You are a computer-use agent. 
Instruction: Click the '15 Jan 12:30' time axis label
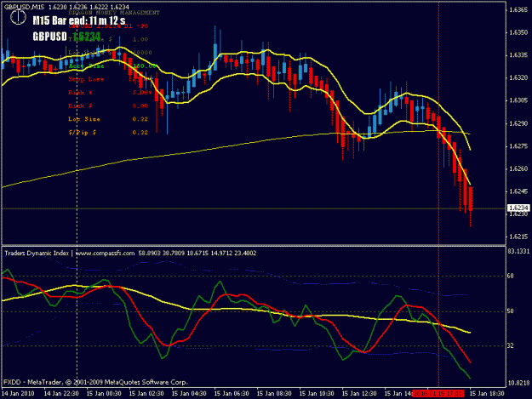(359, 394)
